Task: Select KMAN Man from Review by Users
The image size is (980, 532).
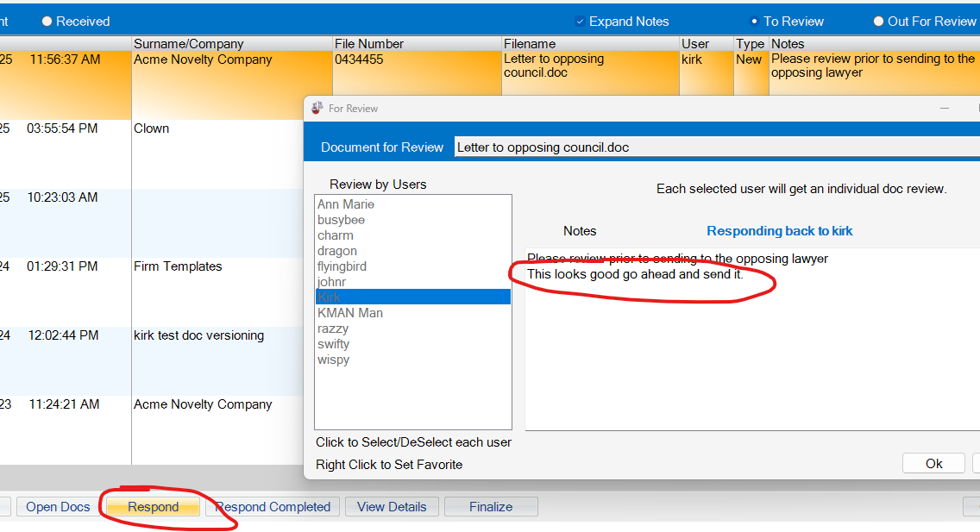Action: (350, 313)
